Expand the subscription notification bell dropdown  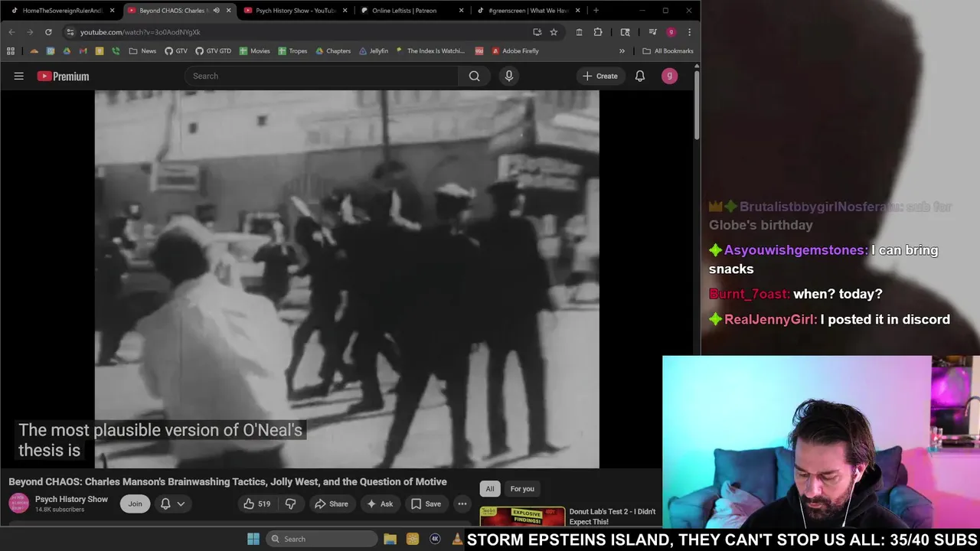(172, 504)
